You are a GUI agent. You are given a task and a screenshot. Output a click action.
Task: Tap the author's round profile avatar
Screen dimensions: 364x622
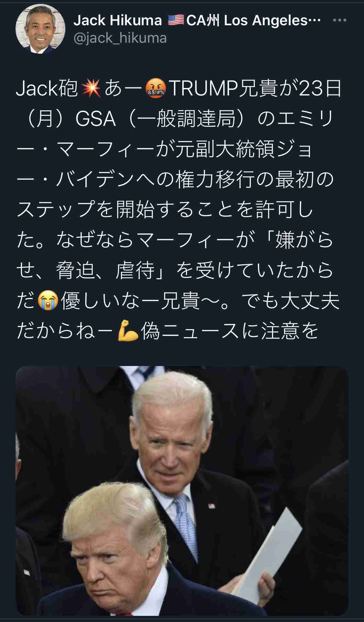tap(40, 29)
